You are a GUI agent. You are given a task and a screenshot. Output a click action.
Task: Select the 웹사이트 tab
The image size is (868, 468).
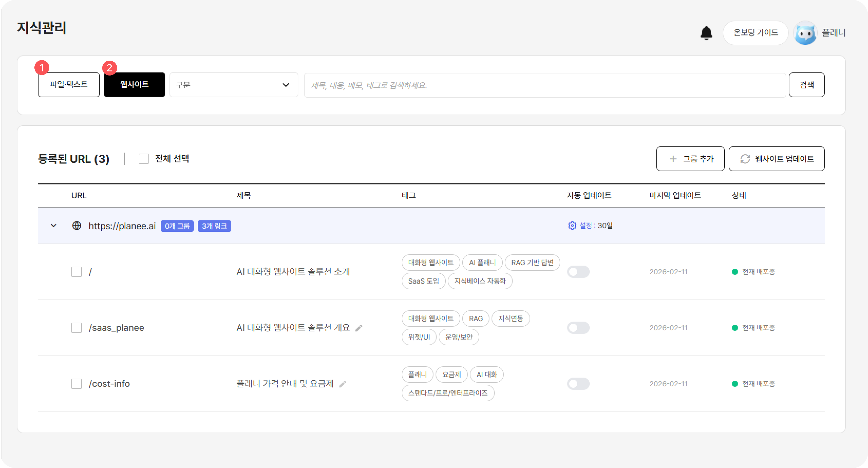[135, 85]
